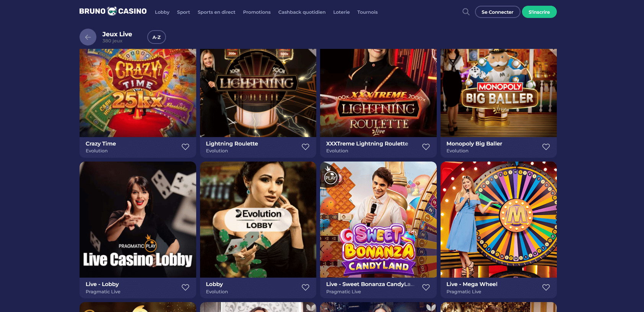Open the Sport menu item
Image resolution: width=644 pixels, height=312 pixels.
(x=184, y=12)
